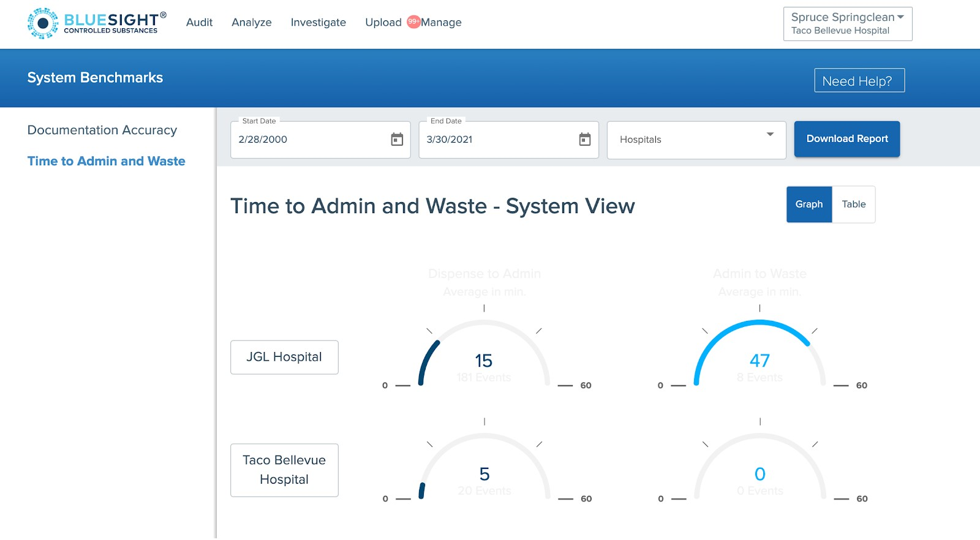Image resolution: width=980 pixels, height=540 pixels.
Task: Click the JGL Hospital button
Action: point(284,357)
